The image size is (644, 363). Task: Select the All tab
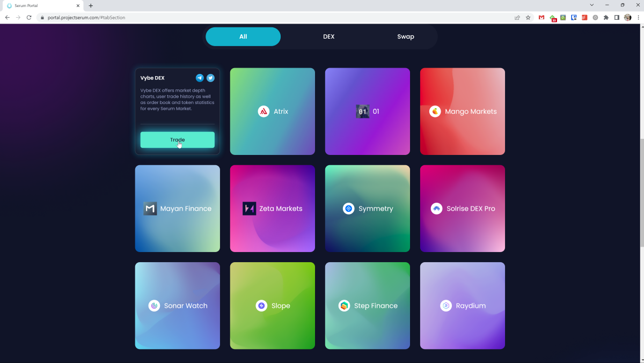(x=243, y=36)
